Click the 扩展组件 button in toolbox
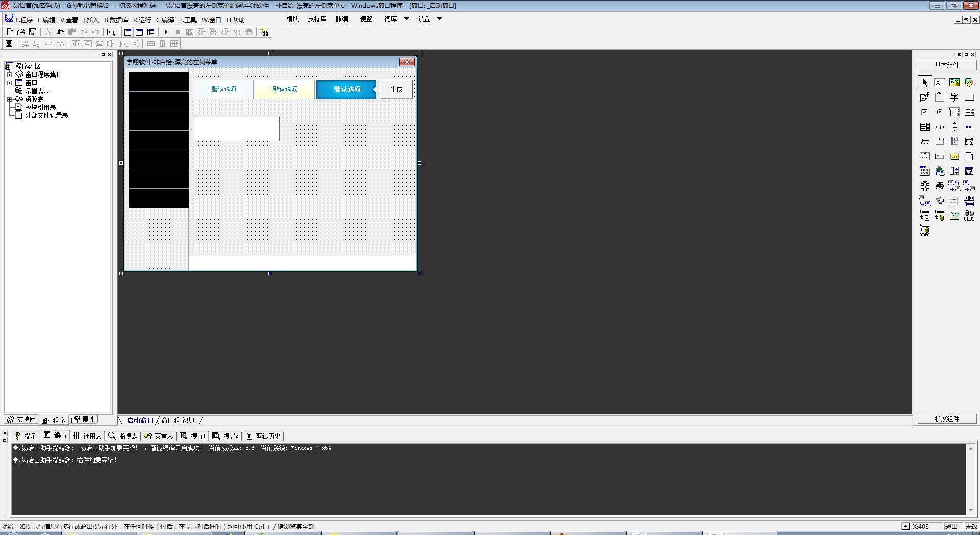 click(x=947, y=419)
